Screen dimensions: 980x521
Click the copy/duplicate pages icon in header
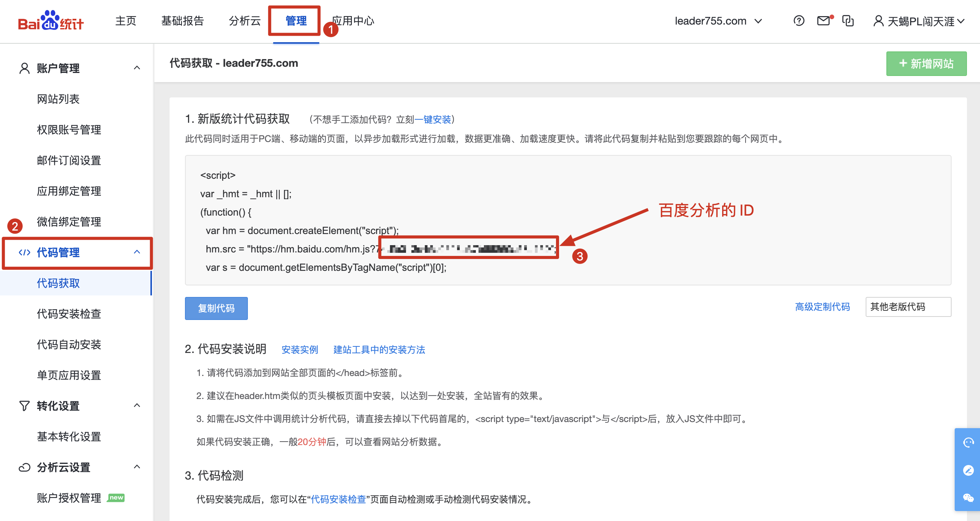848,21
